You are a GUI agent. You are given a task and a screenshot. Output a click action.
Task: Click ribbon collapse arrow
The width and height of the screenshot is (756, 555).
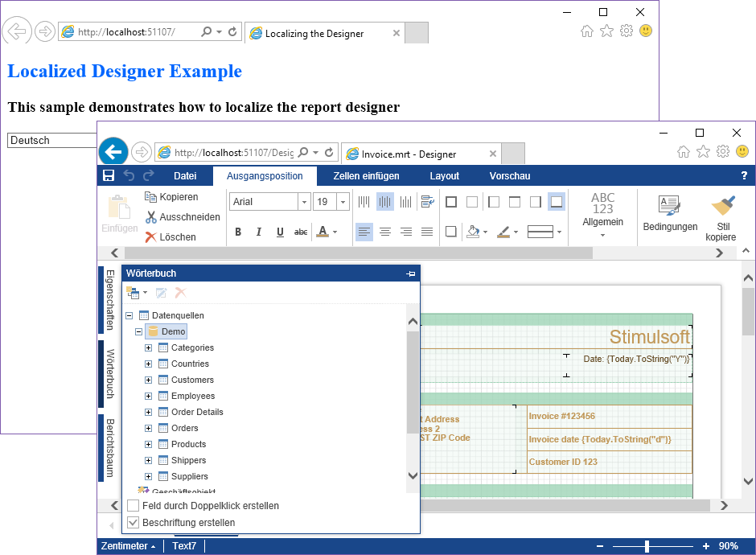tap(746, 251)
